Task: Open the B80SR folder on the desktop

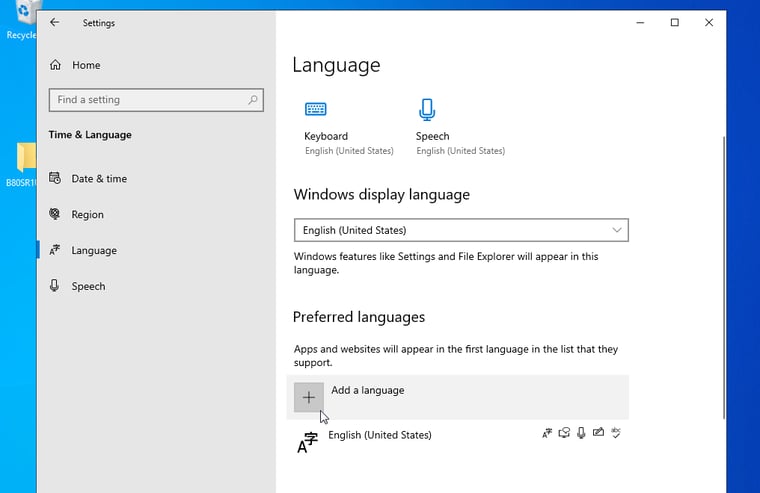Action: click(22, 164)
